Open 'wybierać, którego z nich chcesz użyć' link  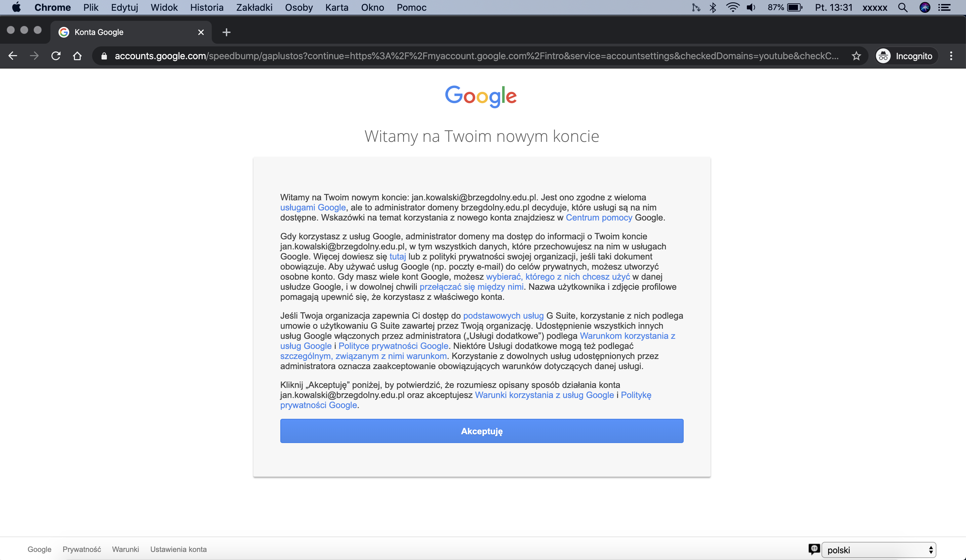click(558, 277)
